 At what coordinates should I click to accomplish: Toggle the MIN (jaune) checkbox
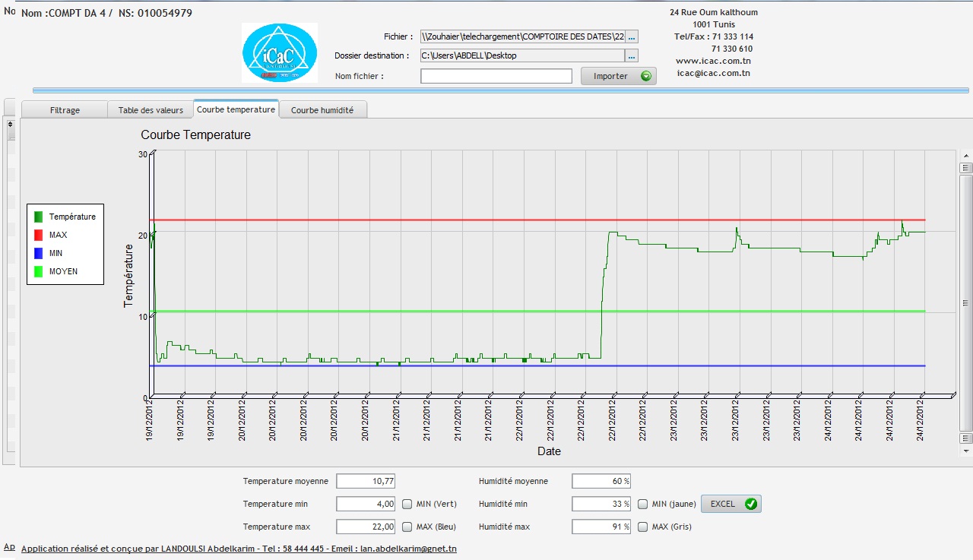[x=643, y=504]
